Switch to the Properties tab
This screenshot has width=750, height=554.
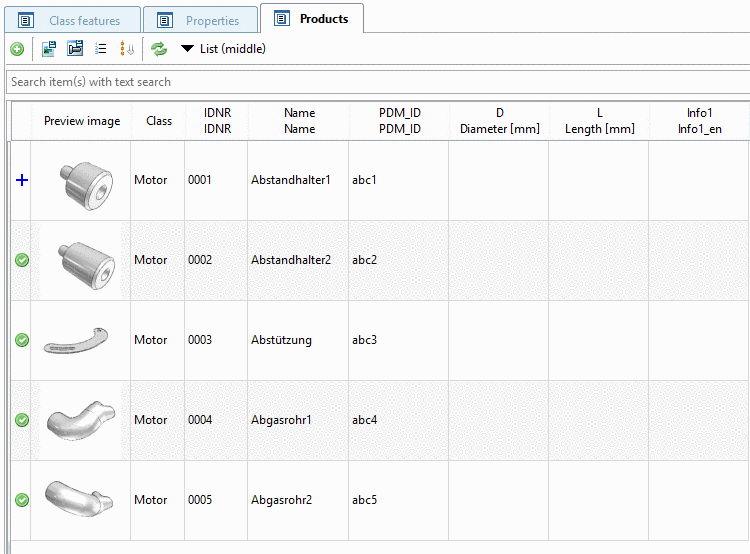click(x=200, y=21)
